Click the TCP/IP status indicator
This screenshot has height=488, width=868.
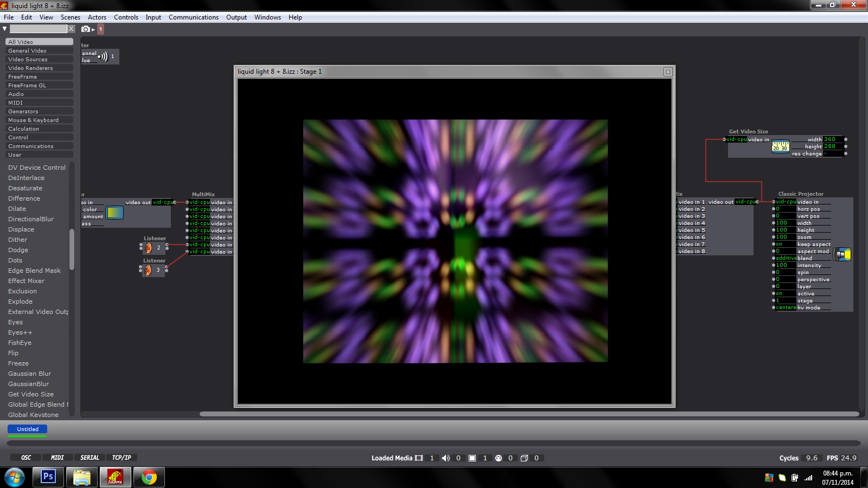(x=122, y=458)
